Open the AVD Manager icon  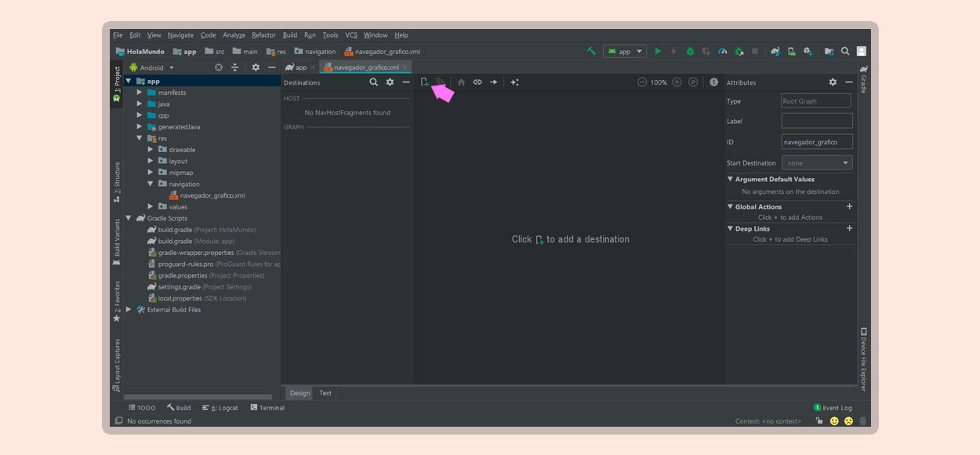[792, 51]
